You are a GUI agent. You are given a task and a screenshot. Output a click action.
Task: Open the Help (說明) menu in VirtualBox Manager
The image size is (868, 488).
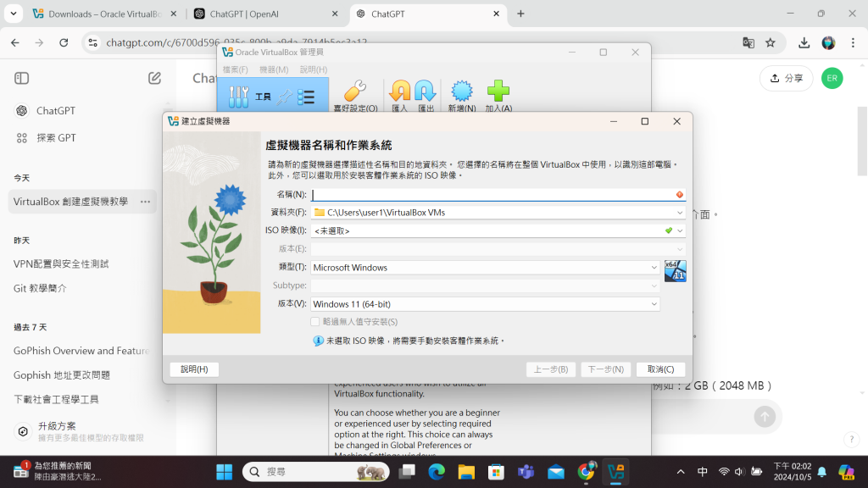[x=314, y=69]
